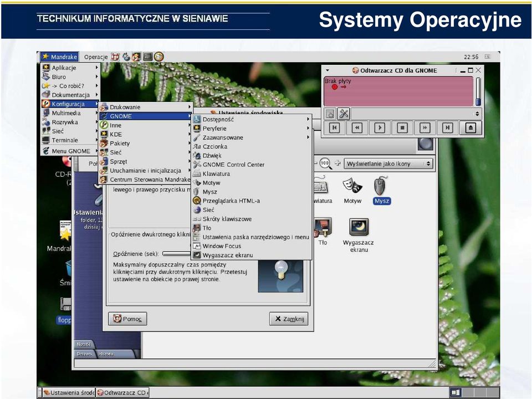Choose Mysz in the GNOME menu

point(252,192)
